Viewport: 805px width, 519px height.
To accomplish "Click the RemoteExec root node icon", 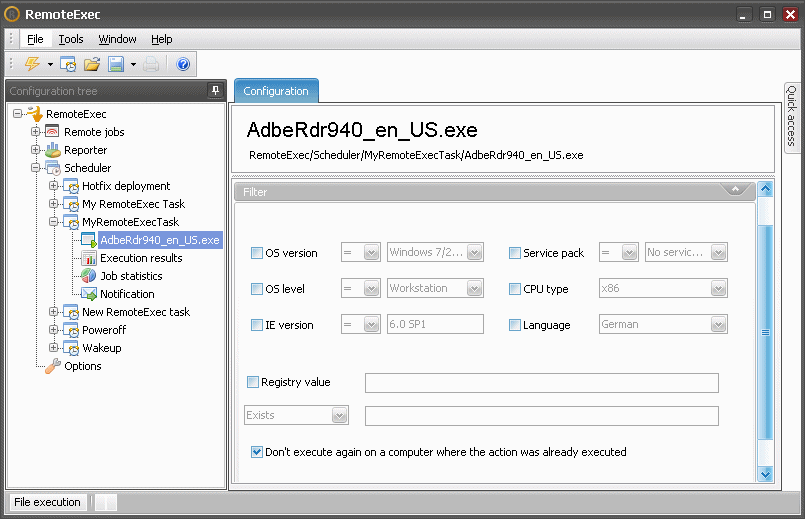I will tap(35, 113).
